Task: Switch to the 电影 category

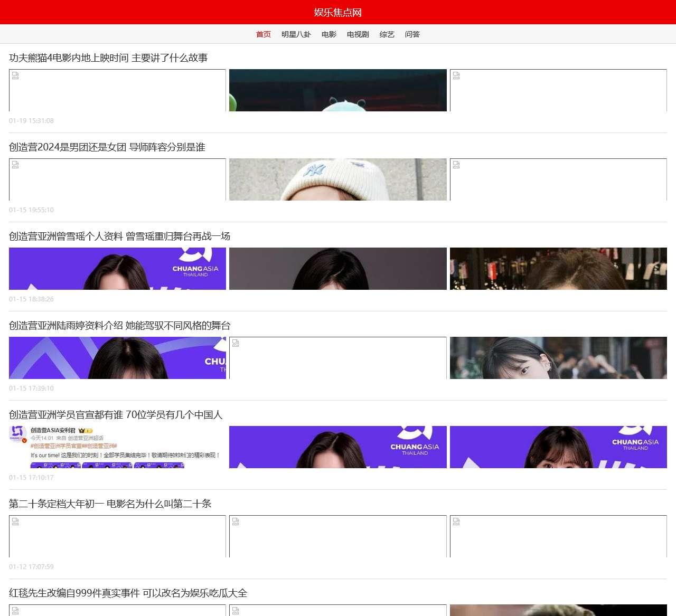Action: 328,34
